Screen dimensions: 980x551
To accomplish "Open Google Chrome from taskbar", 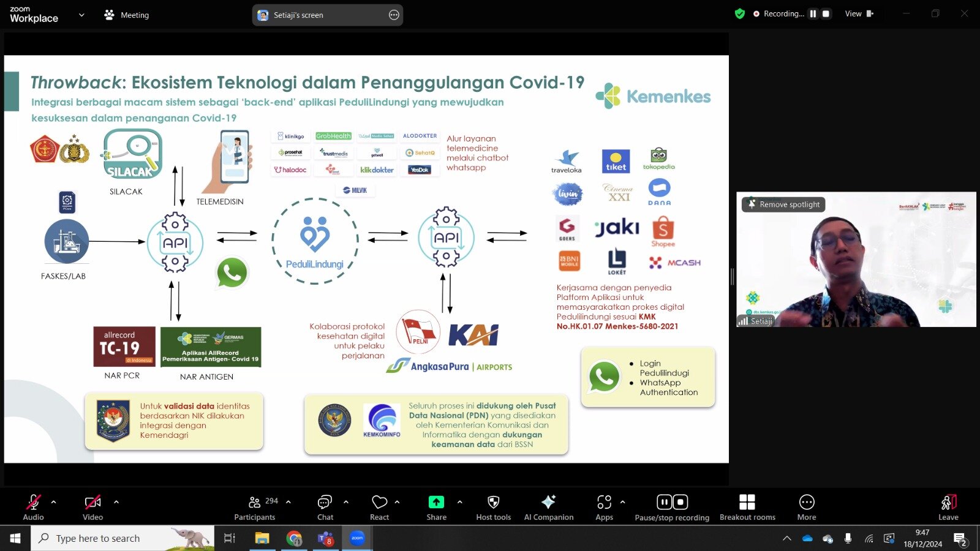I will 294,538.
